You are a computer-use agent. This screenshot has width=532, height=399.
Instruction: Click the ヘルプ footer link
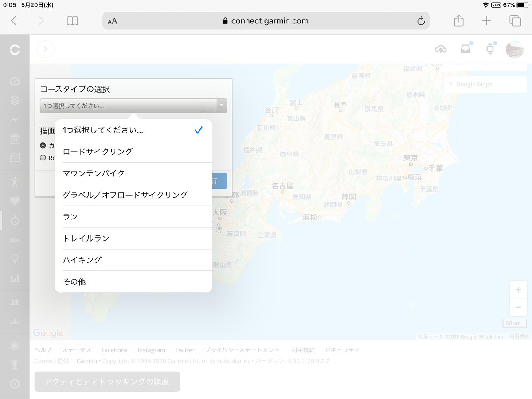pos(43,350)
